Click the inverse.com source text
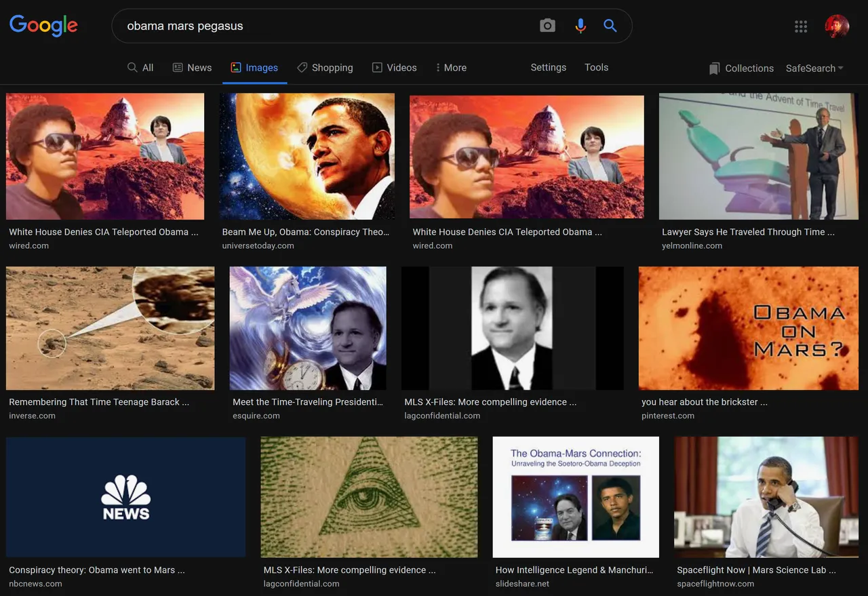Image resolution: width=868 pixels, height=596 pixels. point(33,416)
